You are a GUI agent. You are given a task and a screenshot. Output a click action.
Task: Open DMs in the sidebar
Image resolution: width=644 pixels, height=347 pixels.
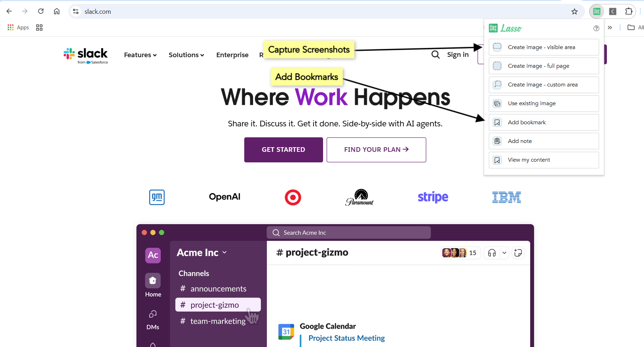(153, 320)
